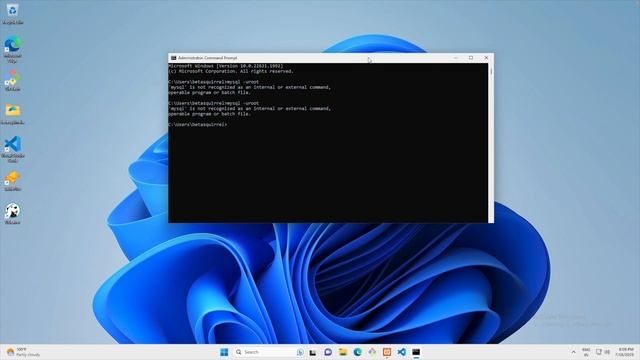Viewport: 640px width, 360px height.
Task: Select the orange shortcut below Visual Studio Code
Action: point(13,181)
